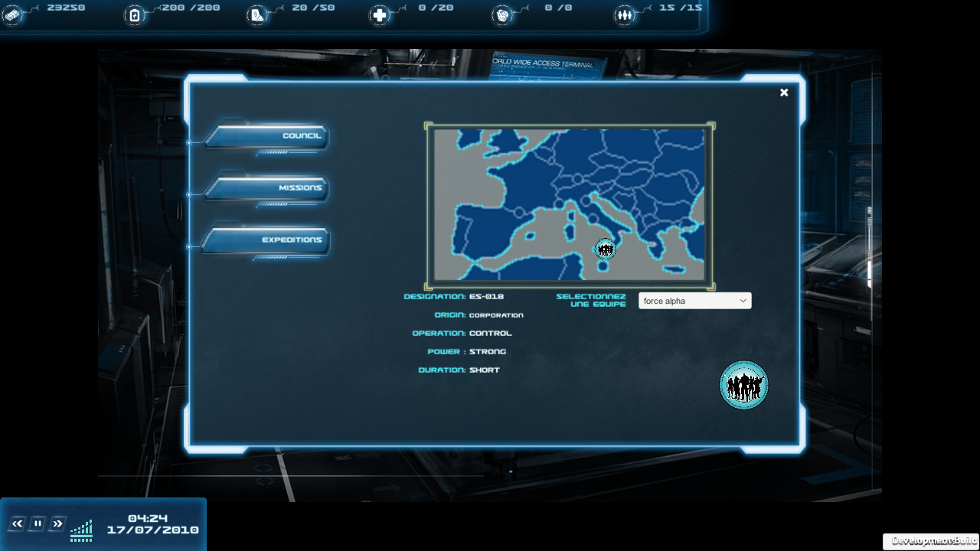Open the research documents resource icon

point(258,14)
